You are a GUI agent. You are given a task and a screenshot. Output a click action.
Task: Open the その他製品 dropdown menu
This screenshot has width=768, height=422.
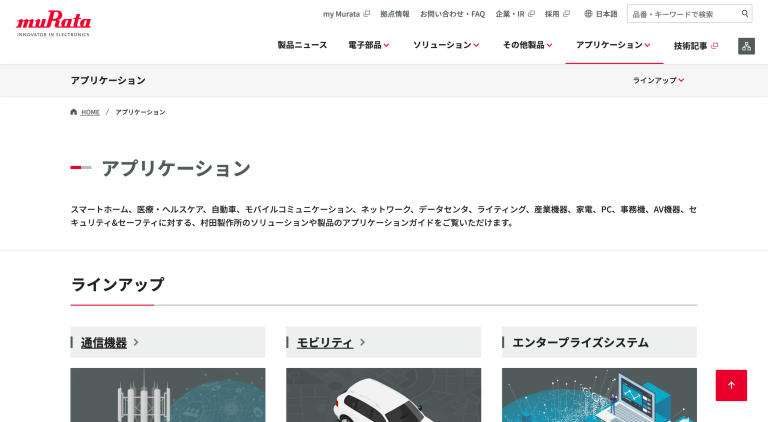click(528, 45)
